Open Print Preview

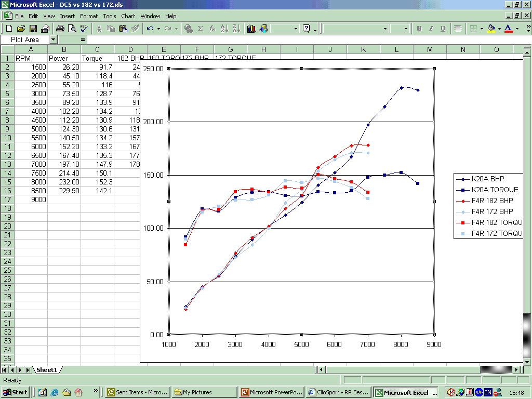(71, 29)
